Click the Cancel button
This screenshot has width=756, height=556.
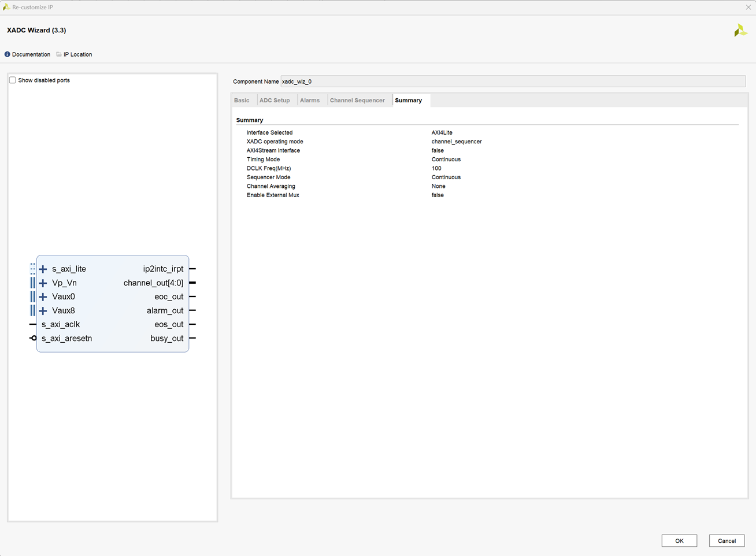pyautogui.click(x=727, y=541)
